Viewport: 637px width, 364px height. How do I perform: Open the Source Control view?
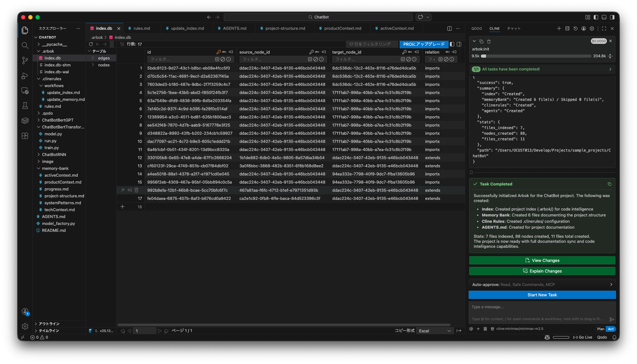pos(25,60)
